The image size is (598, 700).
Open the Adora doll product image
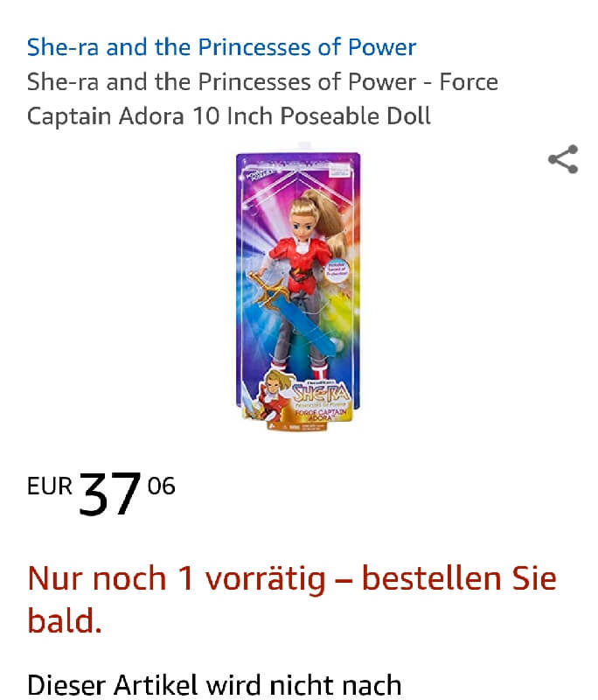tap(298, 289)
